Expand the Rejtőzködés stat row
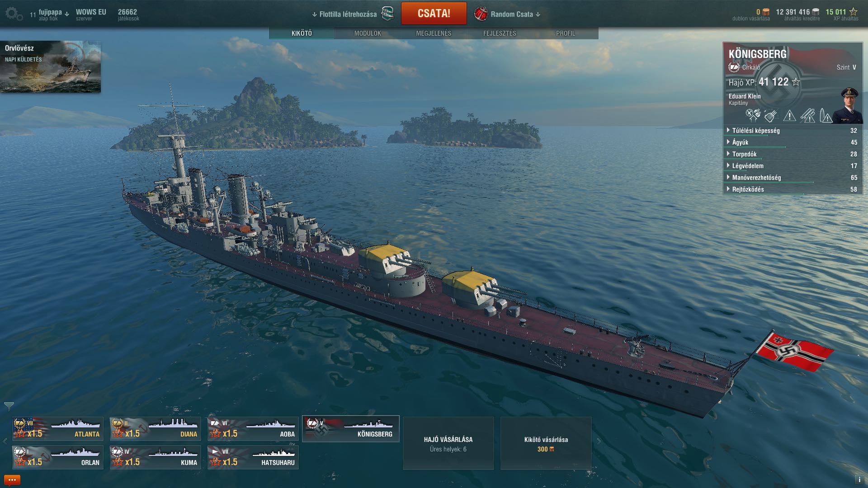The width and height of the screenshot is (868, 488). [793, 189]
